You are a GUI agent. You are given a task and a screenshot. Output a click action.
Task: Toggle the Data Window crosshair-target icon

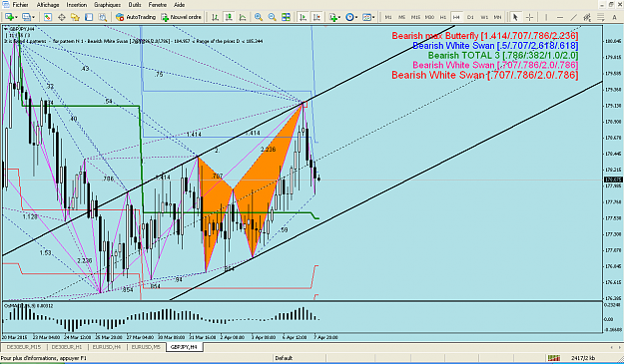click(62, 17)
